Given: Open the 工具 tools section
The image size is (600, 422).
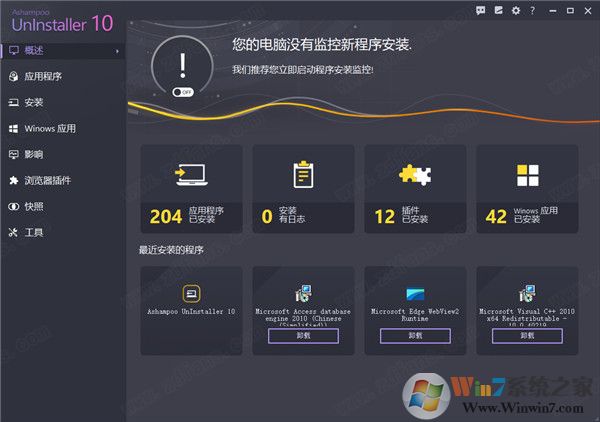Looking at the screenshot, I should [x=63, y=233].
